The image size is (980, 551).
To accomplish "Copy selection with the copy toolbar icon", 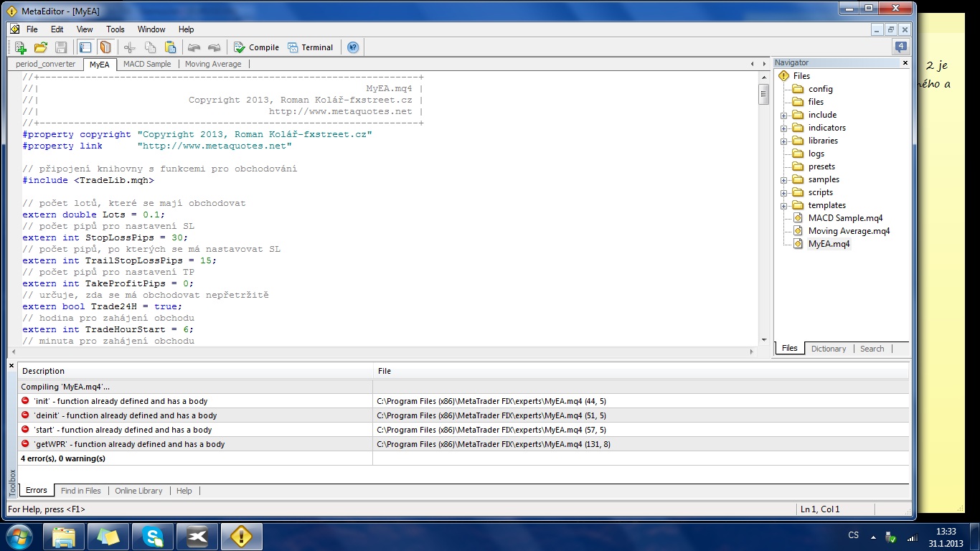I will (150, 47).
